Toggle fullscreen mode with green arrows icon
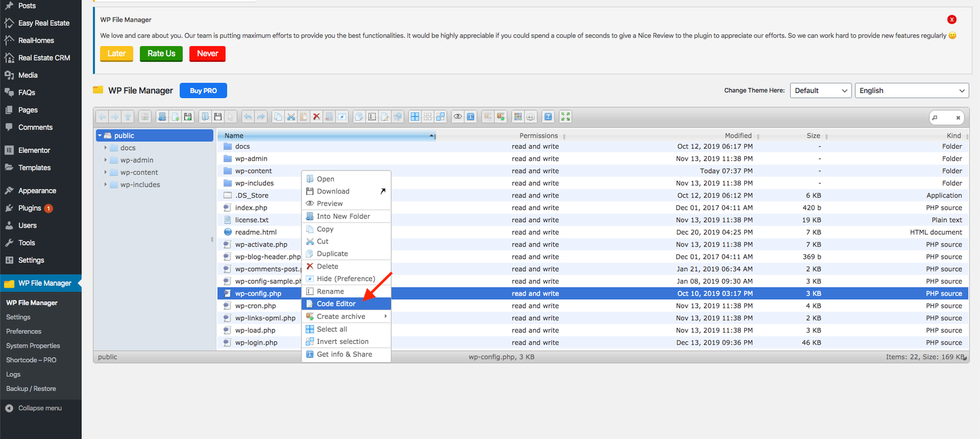The width and height of the screenshot is (980, 439). (x=565, y=116)
